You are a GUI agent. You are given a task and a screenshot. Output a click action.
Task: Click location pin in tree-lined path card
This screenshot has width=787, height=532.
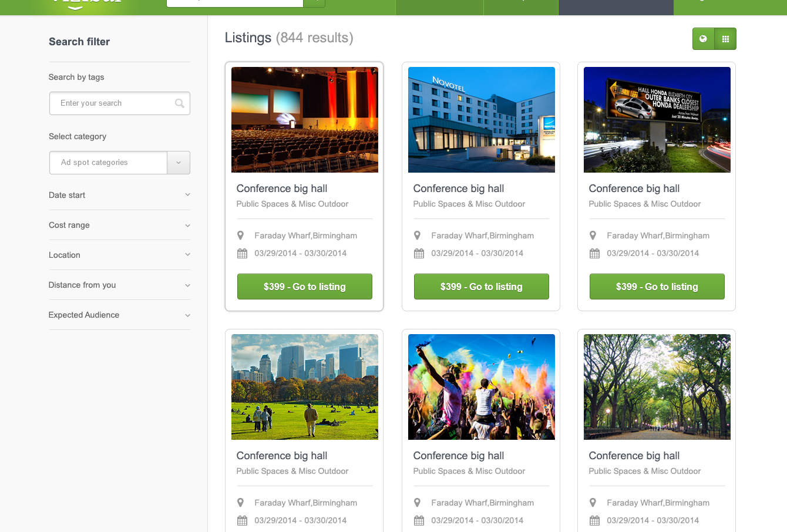tap(593, 503)
